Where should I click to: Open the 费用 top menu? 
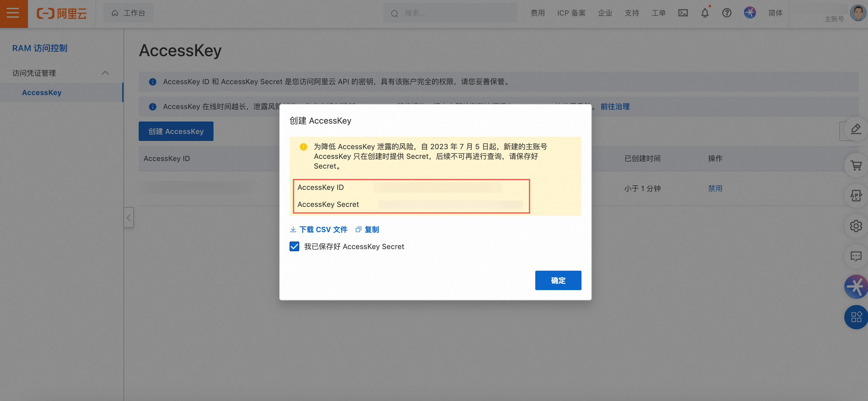(x=537, y=13)
